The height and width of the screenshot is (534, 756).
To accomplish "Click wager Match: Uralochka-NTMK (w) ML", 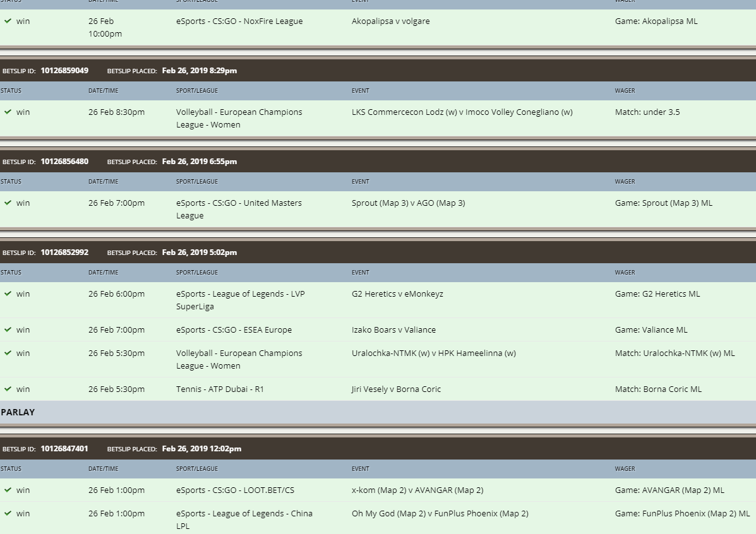I will pos(675,353).
